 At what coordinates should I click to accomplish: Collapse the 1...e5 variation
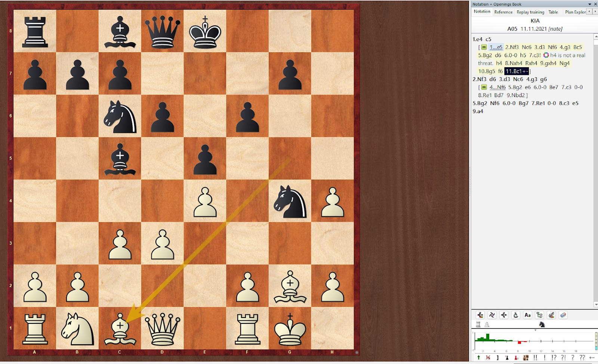pos(484,47)
